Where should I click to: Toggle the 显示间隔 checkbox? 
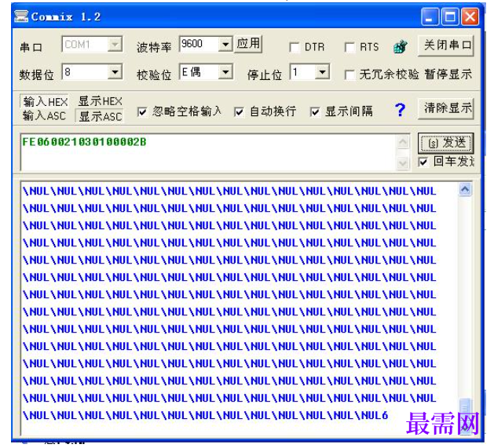click(x=315, y=111)
